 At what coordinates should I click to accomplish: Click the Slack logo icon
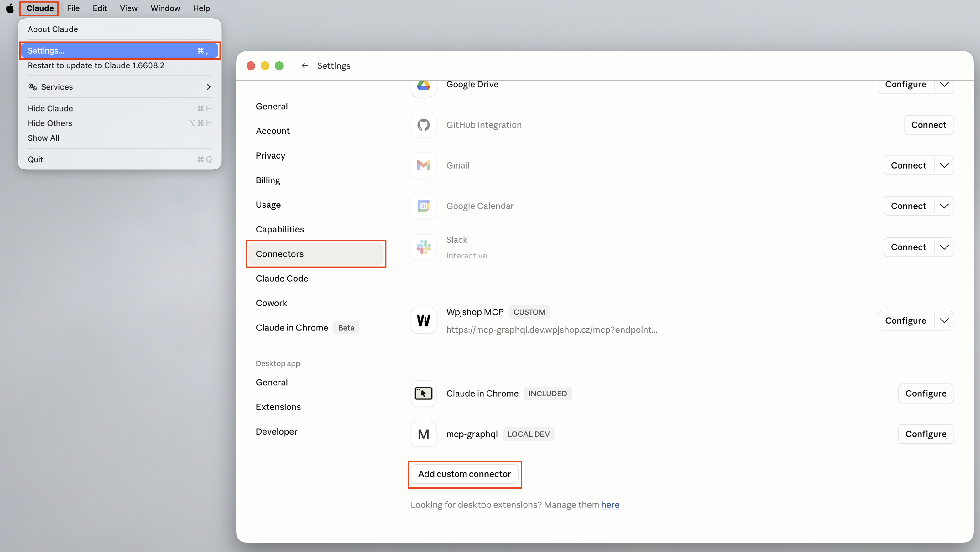tap(423, 247)
